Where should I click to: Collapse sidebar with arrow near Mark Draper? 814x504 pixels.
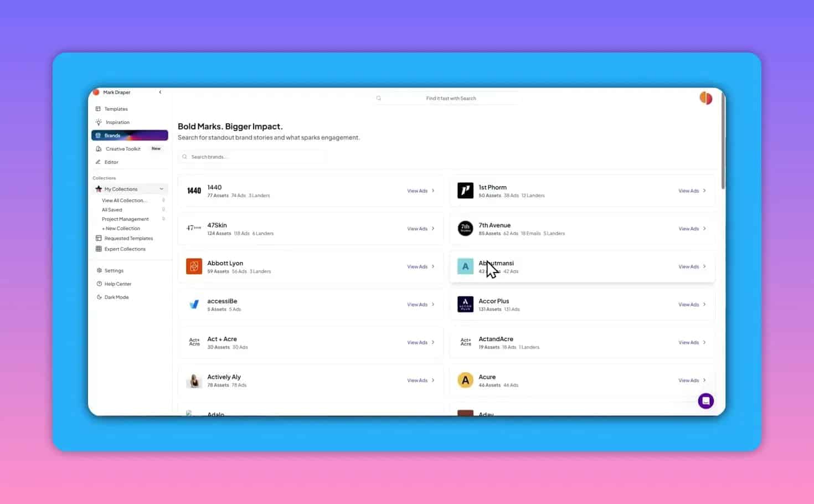(x=160, y=92)
